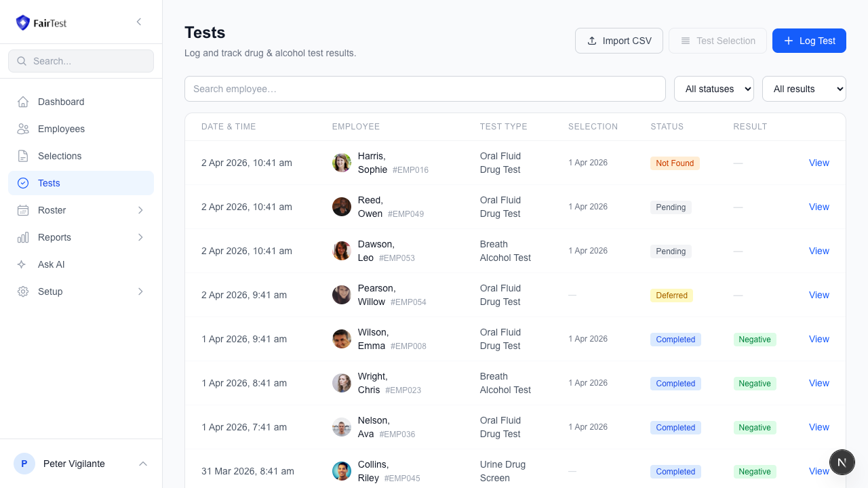Click the Roster calendar icon
The height and width of the screenshot is (488, 868).
coord(23,210)
